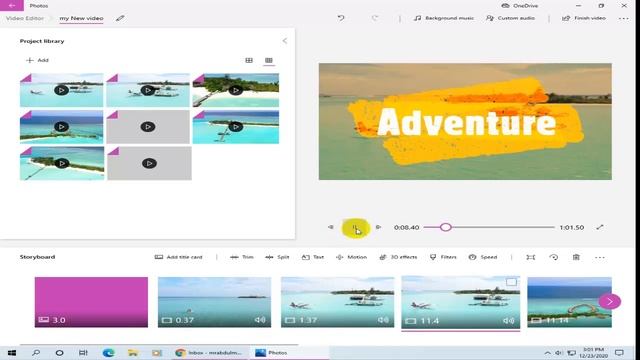The width and height of the screenshot is (640, 360).
Task: Open 3D effects
Action: click(398, 257)
